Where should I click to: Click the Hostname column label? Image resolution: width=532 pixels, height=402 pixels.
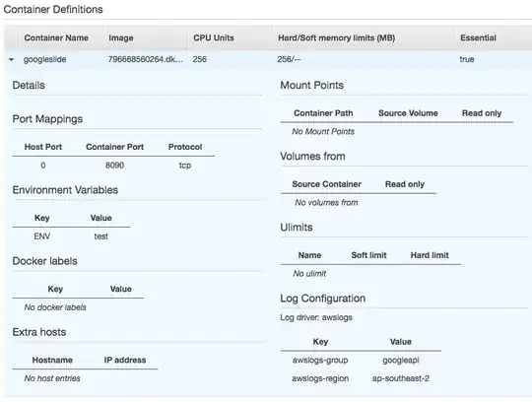[52, 360]
